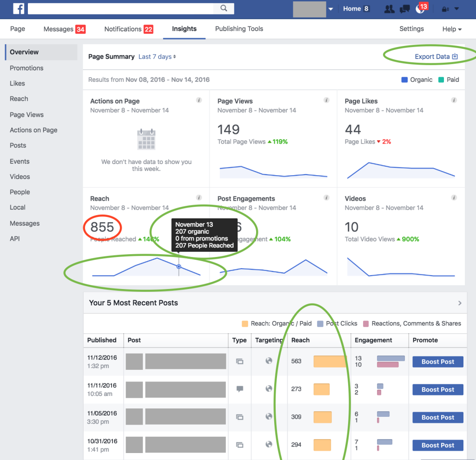Click the blue Organic legend swatch
Image resolution: width=476 pixels, height=460 pixels.
click(x=404, y=79)
